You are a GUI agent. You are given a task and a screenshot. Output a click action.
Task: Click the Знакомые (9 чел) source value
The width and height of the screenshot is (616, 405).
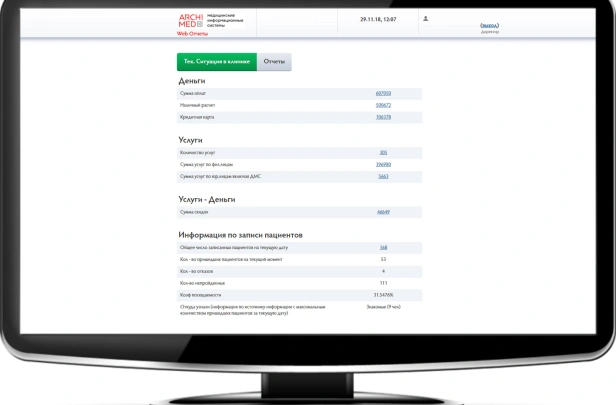383,307
